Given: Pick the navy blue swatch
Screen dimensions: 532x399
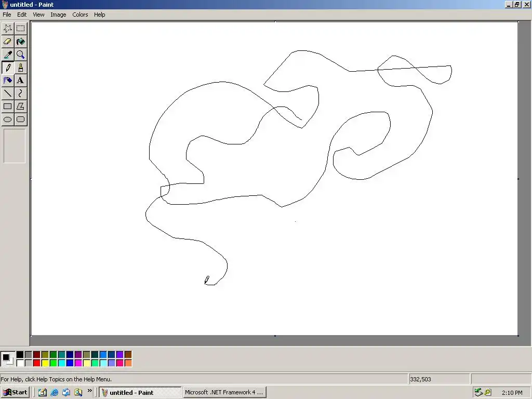Looking at the screenshot, I should pos(70,355).
